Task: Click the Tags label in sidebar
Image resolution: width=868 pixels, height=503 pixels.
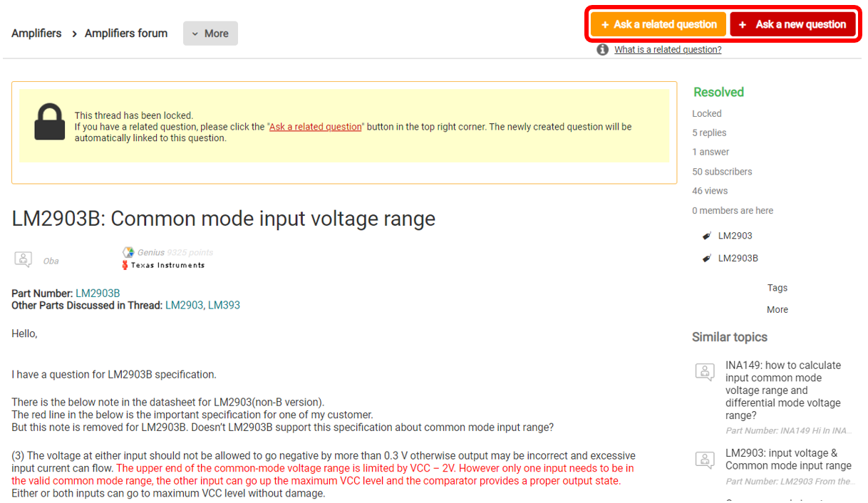Action: pyautogui.click(x=777, y=288)
